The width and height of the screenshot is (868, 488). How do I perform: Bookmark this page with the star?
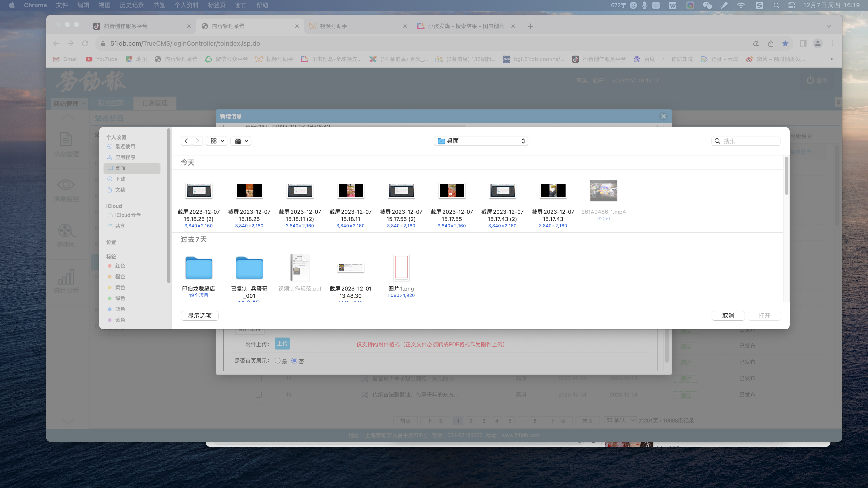(x=785, y=43)
